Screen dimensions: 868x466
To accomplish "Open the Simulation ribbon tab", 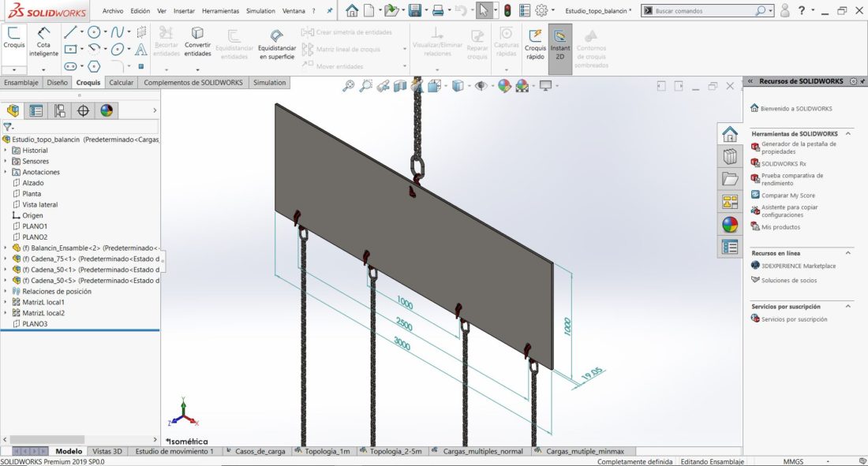I will 270,83.
